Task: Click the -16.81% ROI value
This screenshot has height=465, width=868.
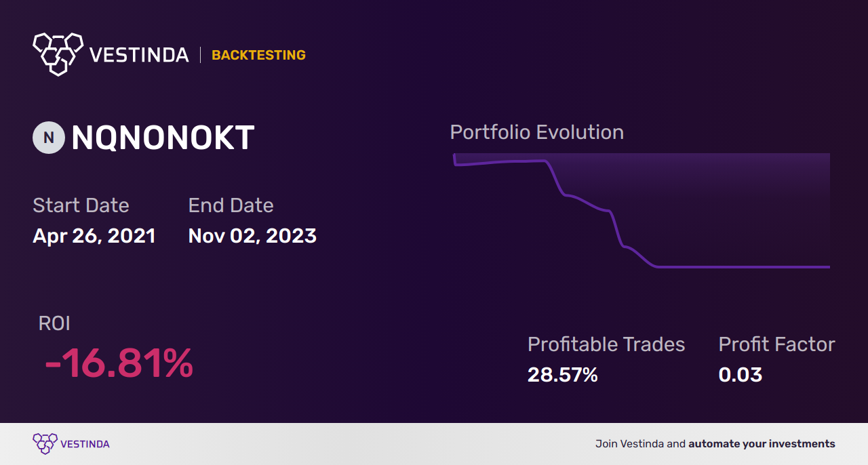Action: click(119, 363)
